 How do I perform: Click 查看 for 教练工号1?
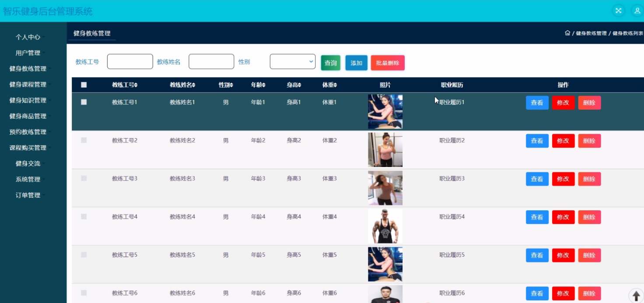[537, 103]
